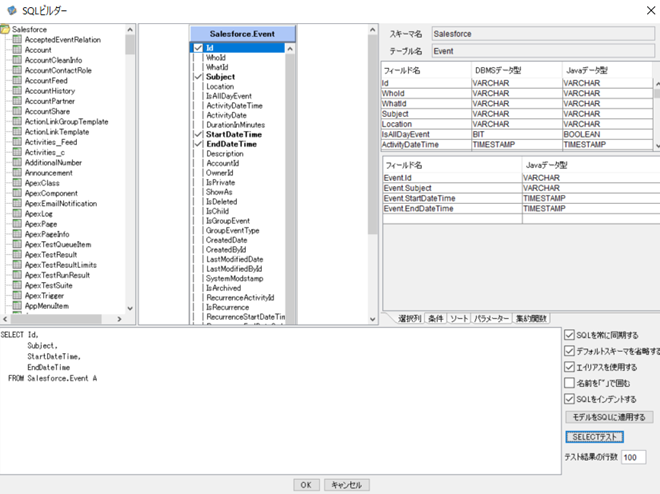Image resolution: width=660 pixels, height=494 pixels.
Task: Click the ApexTrigger table icon
Action: click(x=17, y=295)
